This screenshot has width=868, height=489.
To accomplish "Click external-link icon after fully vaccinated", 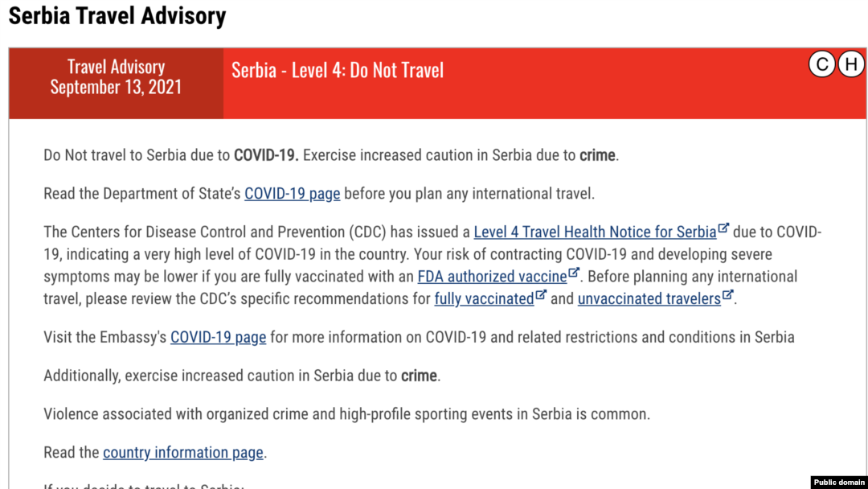I will point(541,294).
